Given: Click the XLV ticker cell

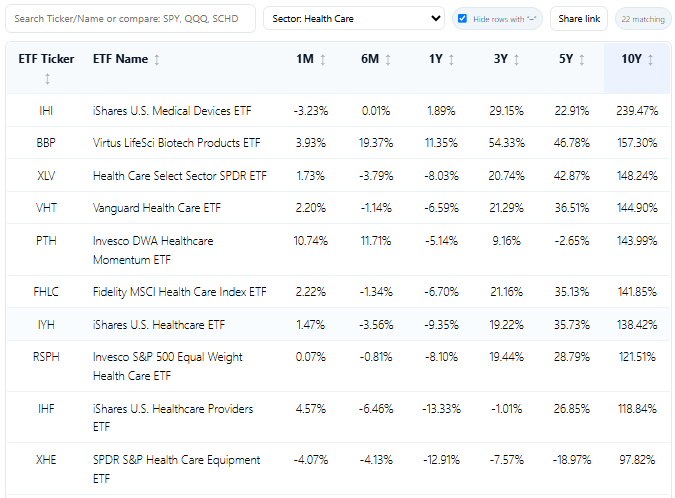Looking at the screenshot, I should (x=47, y=176).
